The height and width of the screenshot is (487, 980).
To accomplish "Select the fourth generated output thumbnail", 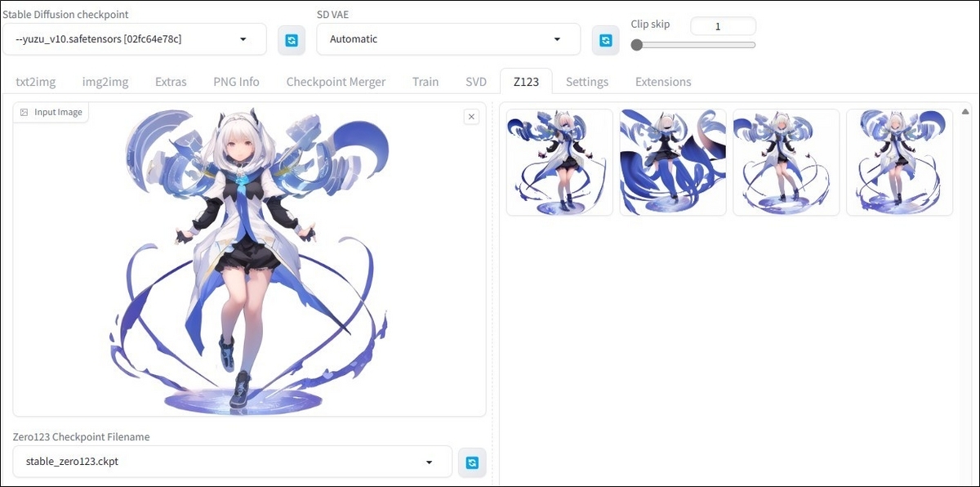I will click(x=900, y=163).
